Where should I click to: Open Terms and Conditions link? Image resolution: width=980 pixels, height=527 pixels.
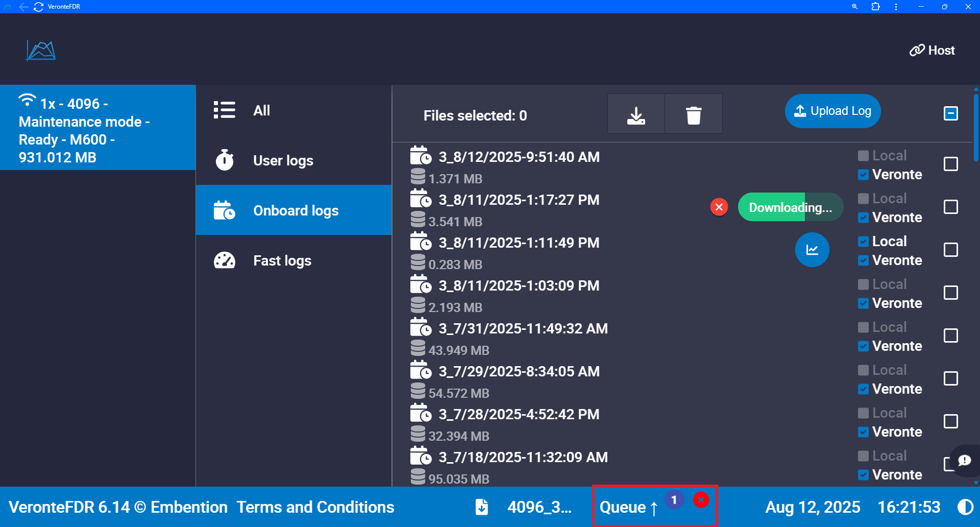[315, 507]
